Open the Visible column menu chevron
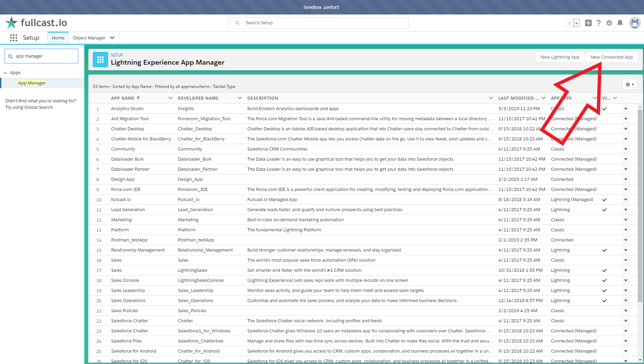 (x=615, y=98)
